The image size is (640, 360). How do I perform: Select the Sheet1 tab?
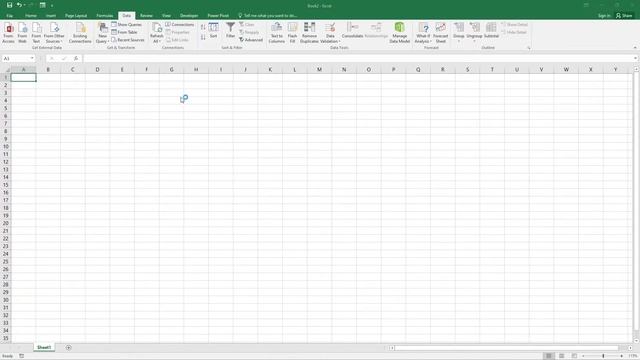tap(44, 347)
